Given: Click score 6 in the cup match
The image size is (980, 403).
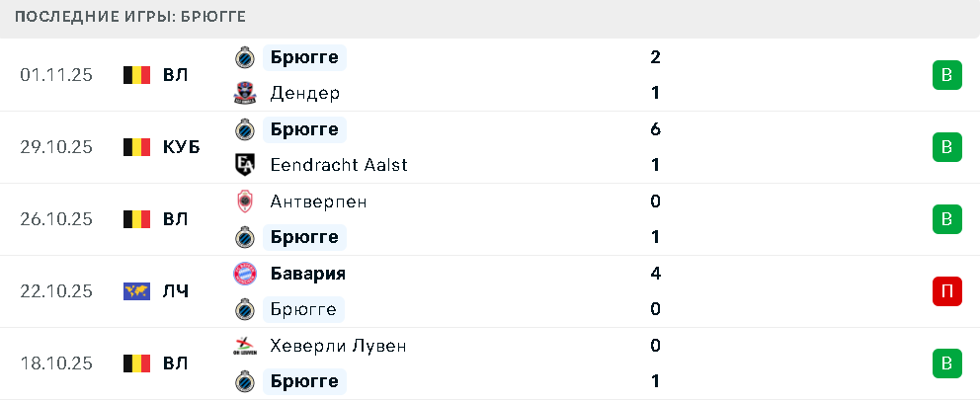Looking at the screenshot, I should [656, 129].
